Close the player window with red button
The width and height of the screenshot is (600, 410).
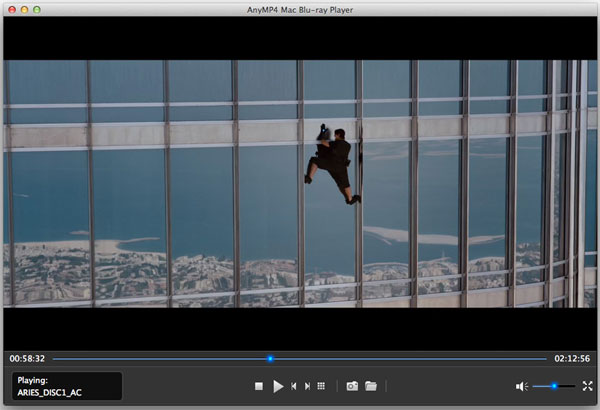(10, 8)
